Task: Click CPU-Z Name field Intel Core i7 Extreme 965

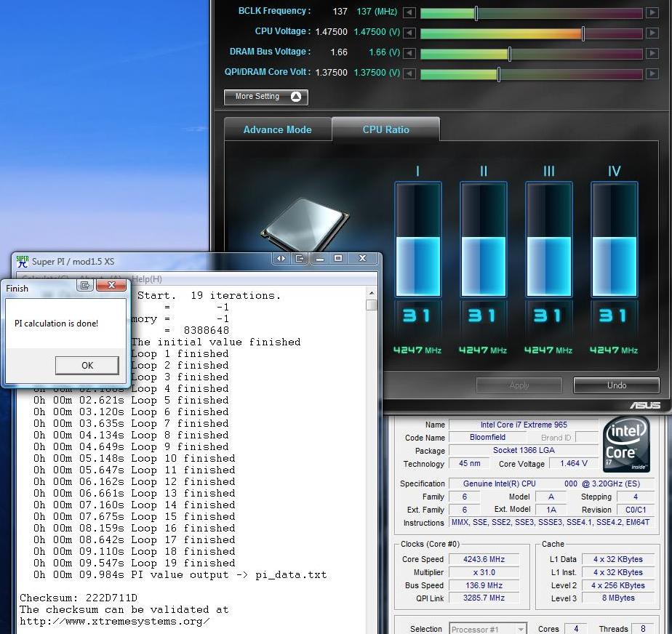Action: point(524,425)
